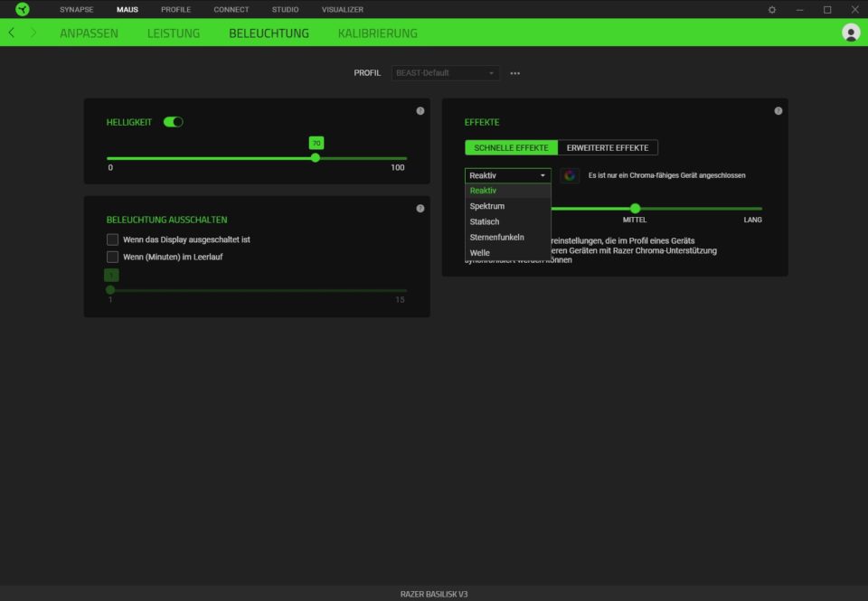Select Spektrum from the effects list

coord(487,206)
